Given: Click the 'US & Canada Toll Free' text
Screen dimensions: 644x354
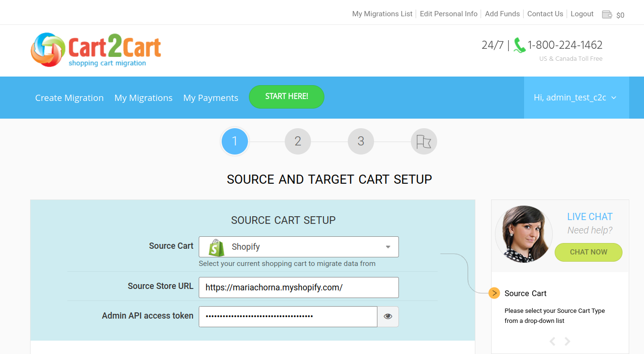Looking at the screenshot, I should (571, 59).
